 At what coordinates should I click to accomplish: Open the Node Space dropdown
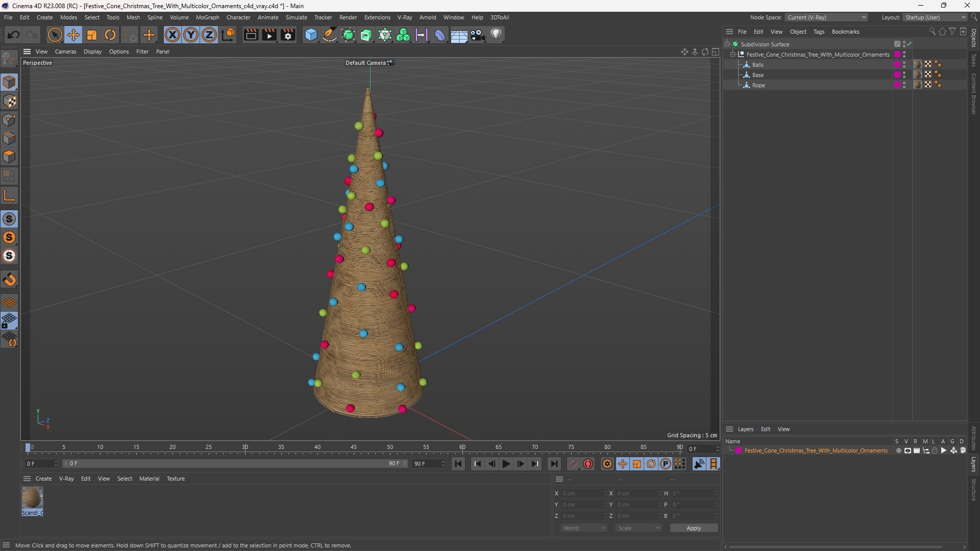(x=826, y=17)
